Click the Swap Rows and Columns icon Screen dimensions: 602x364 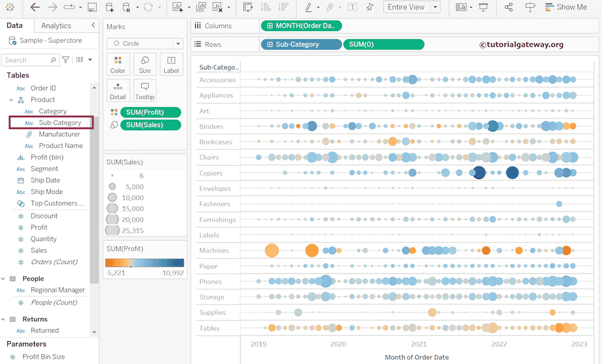coord(248,8)
